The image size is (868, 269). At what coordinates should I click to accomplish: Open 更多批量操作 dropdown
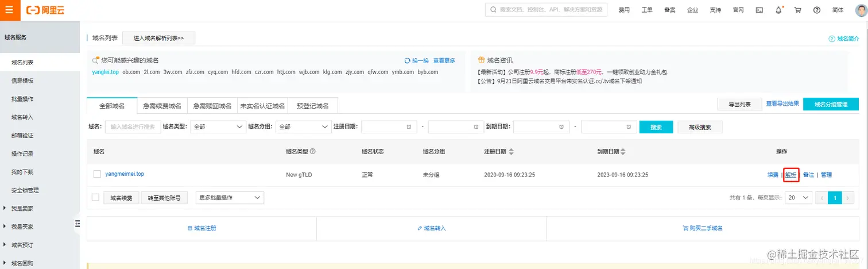230,198
